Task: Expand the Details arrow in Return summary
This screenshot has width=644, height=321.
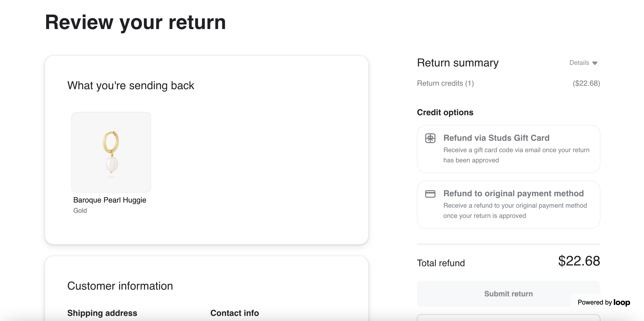Action: (x=595, y=63)
